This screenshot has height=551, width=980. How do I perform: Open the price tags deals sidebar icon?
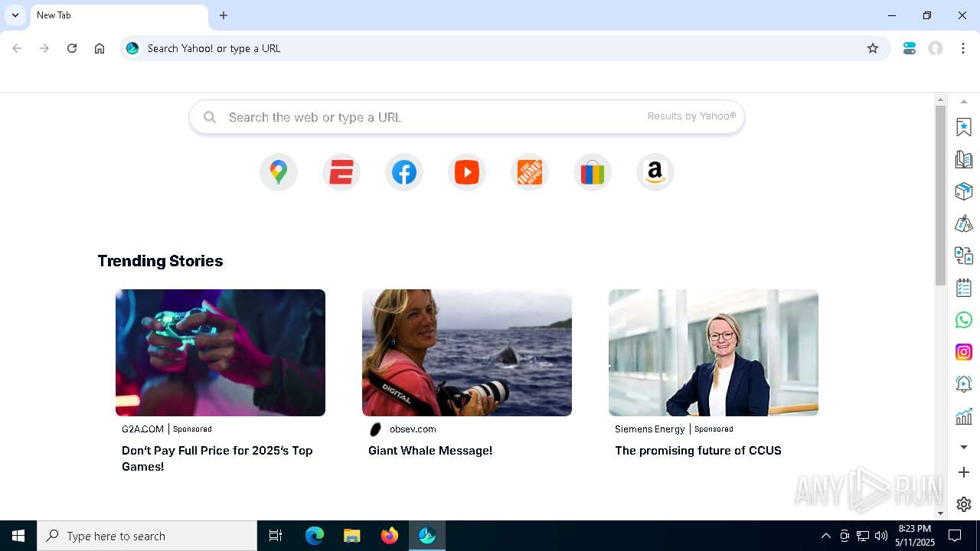(964, 223)
